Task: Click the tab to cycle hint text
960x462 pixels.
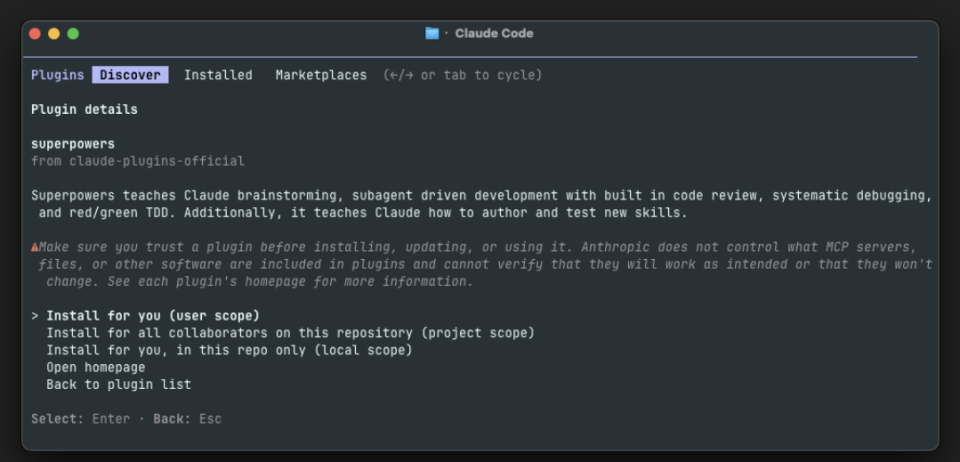Action: (x=462, y=75)
